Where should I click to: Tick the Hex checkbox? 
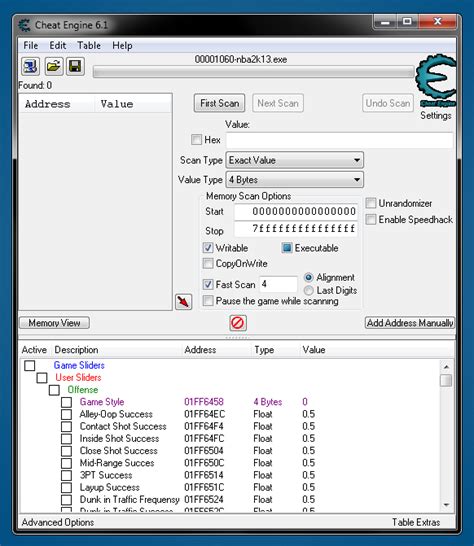point(196,140)
